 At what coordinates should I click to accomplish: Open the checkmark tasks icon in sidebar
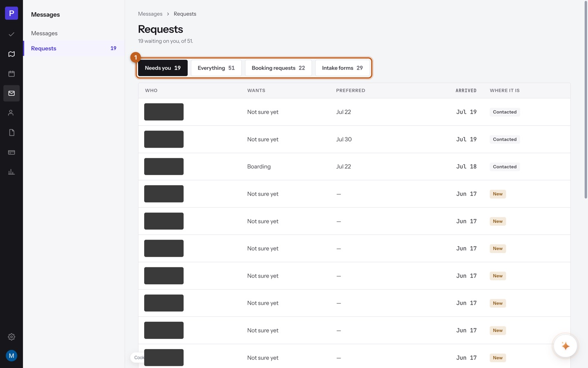(x=11, y=34)
